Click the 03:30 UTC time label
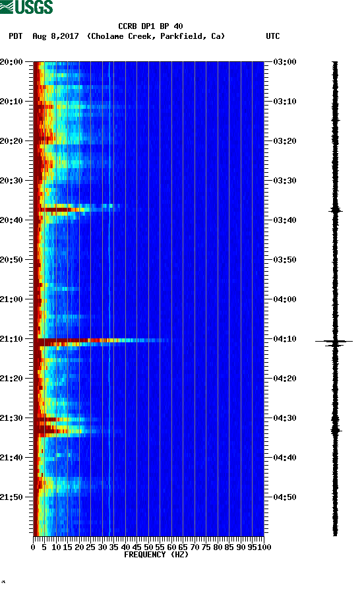Viewport: 364px width, 589px height. pyautogui.click(x=285, y=181)
